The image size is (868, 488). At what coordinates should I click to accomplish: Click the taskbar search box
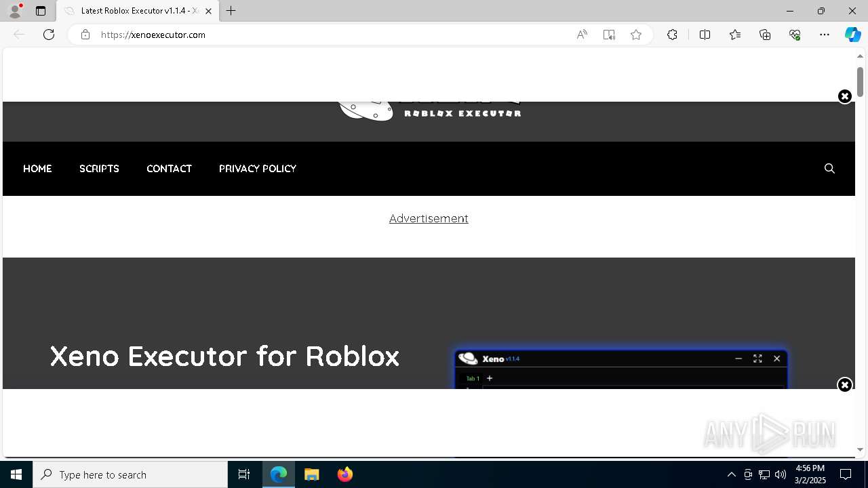click(130, 474)
